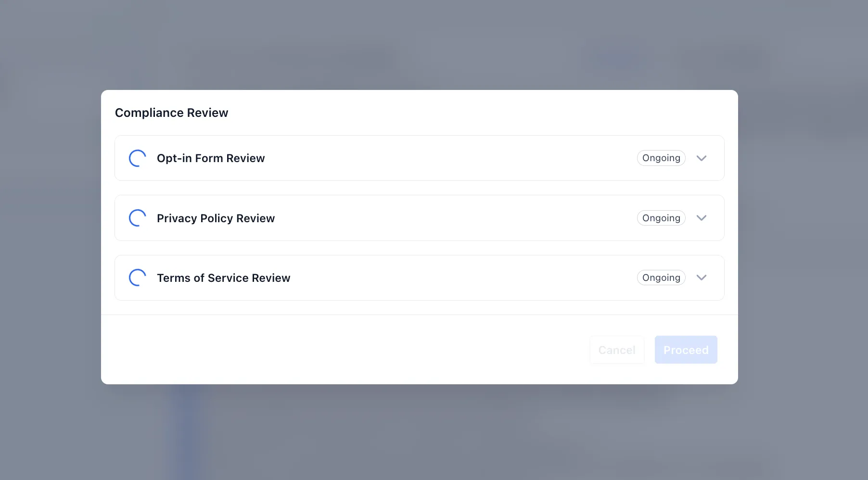Expand the Opt-in Form Review section chevron
868x480 pixels.
tap(701, 158)
